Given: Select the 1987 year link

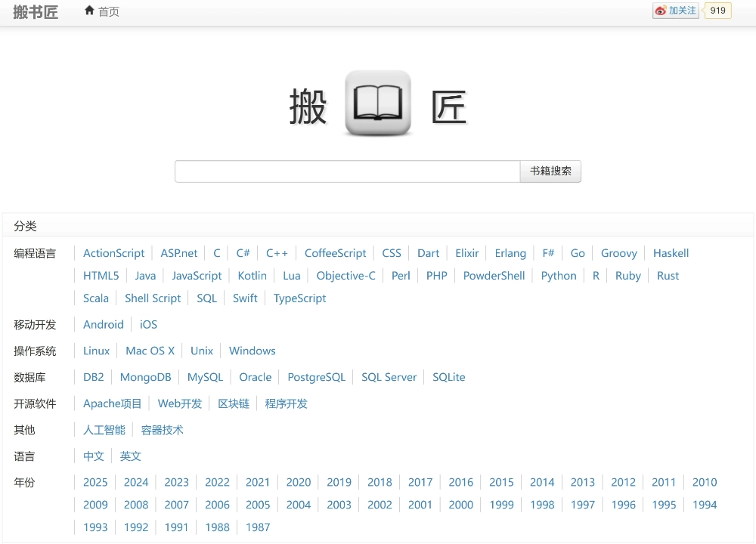Looking at the screenshot, I should pos(258,527).
